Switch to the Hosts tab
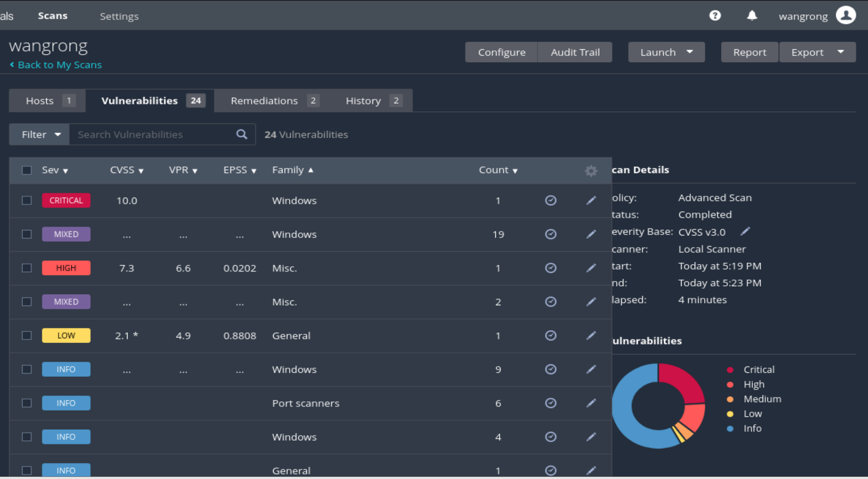The width and height of the screenshot is (868, 479). coord(48,101)
